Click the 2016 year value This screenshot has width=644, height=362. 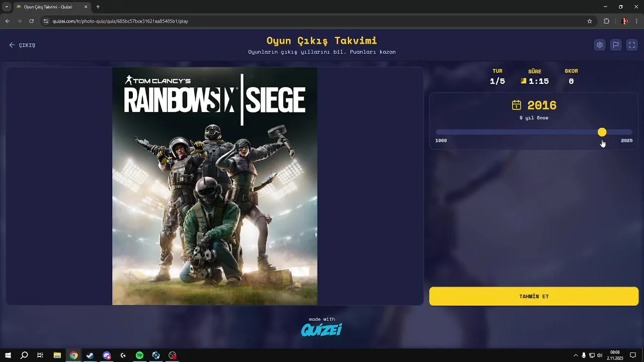pos(542,105)
